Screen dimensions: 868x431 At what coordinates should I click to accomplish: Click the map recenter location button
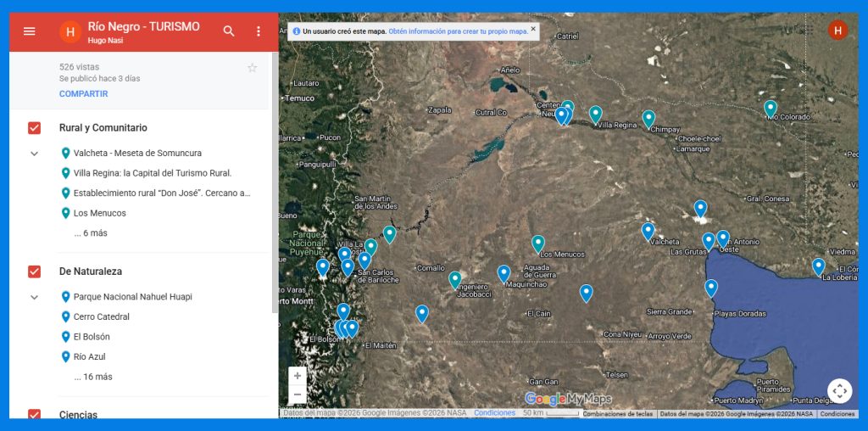point(839,390)
